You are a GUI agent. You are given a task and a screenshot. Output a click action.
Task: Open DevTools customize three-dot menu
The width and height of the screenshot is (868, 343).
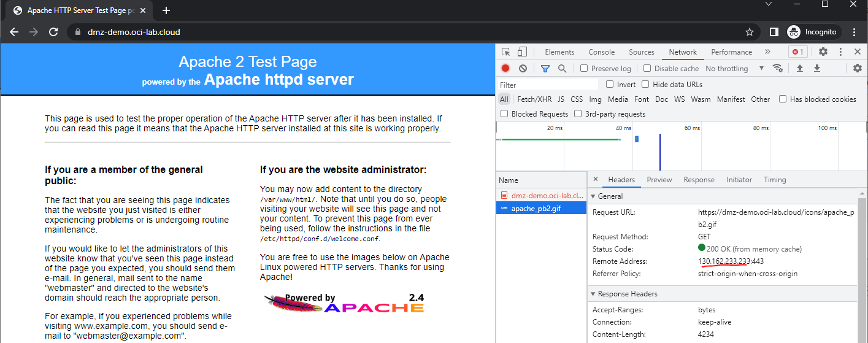point(840,52)
